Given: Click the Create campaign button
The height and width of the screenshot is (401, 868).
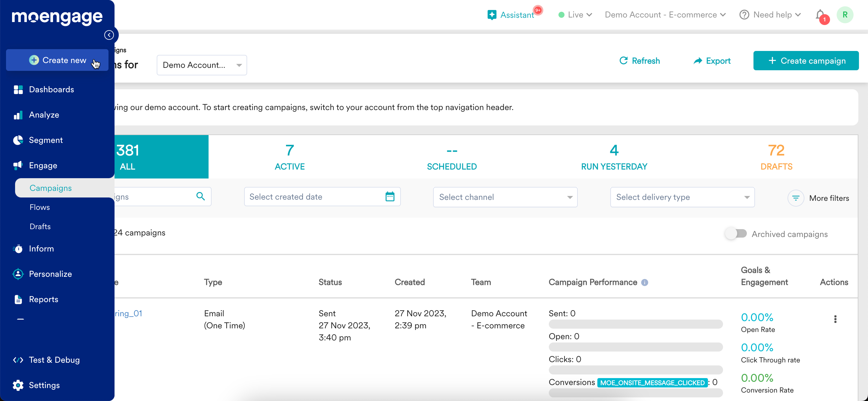Looking at the screenshot, I should (x=806, y=61).
